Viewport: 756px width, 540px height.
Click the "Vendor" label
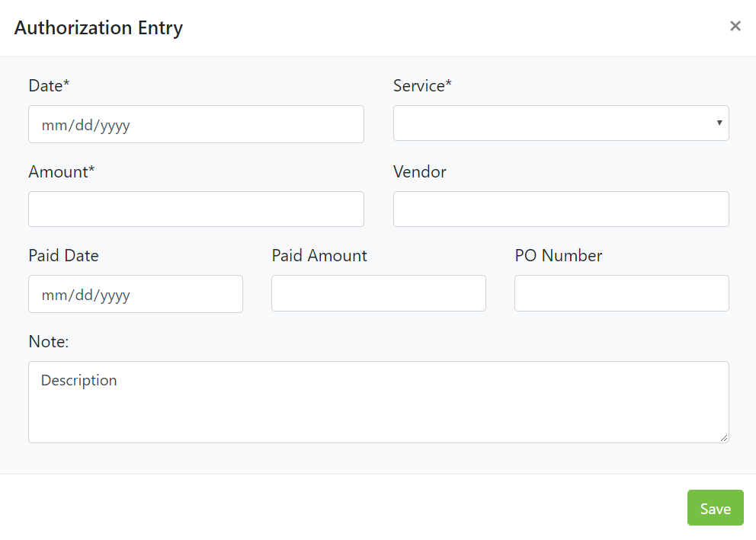[x=420, y=172]
